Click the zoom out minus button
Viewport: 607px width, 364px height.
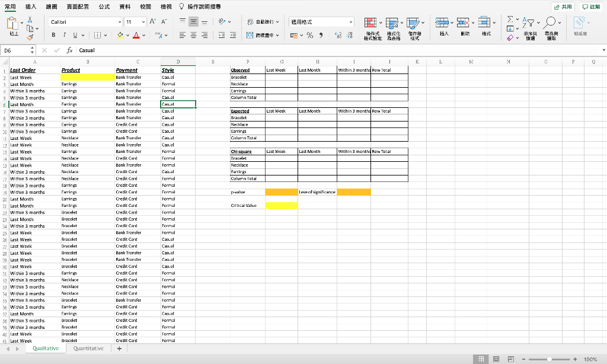click(x=524, y=359)
